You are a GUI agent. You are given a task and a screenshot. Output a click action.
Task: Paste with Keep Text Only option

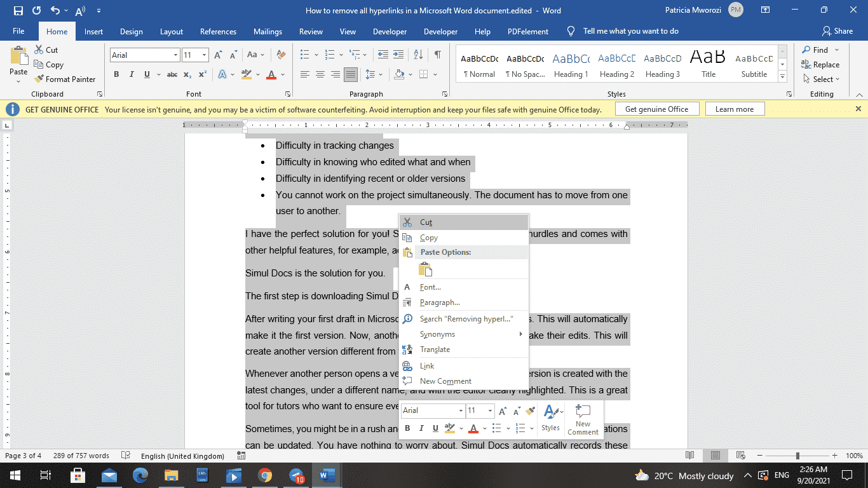coord(426,269)
